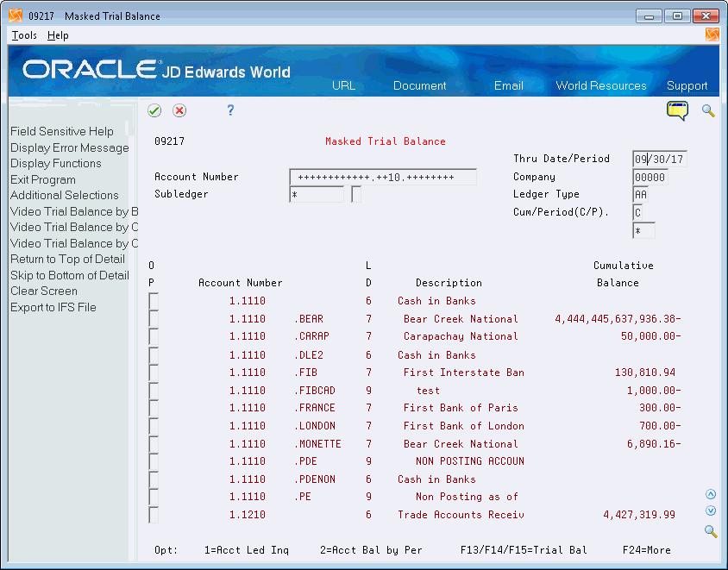Click the description 'First Bank of Paris'

461,408
